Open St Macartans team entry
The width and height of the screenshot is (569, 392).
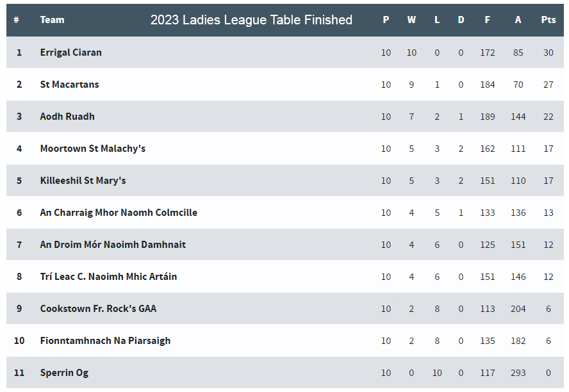[69, 85]
